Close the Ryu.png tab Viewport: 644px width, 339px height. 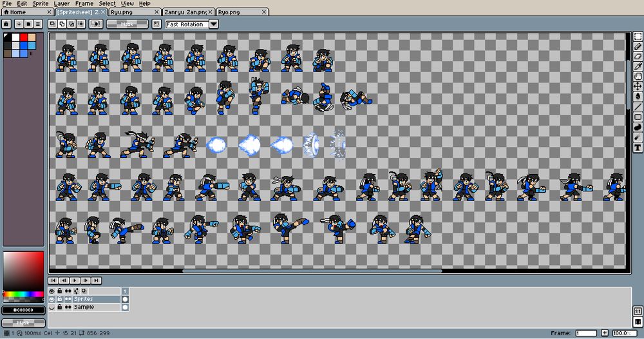[156, 12]
